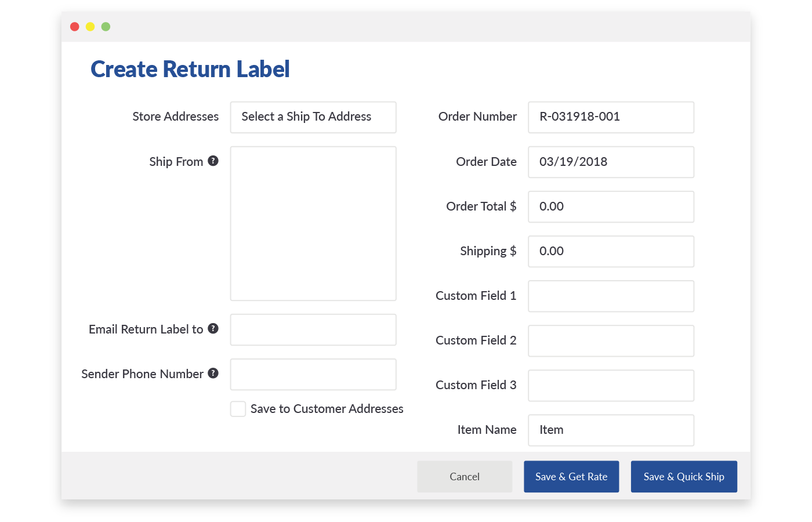Enable Save to Customer Addresses checkbox
Screen dimensions: 812x522
pyautogui.click(x=238, y=409)
